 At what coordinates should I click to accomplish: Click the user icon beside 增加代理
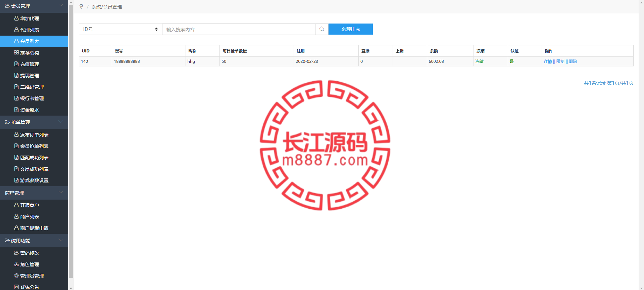point(16,18)
